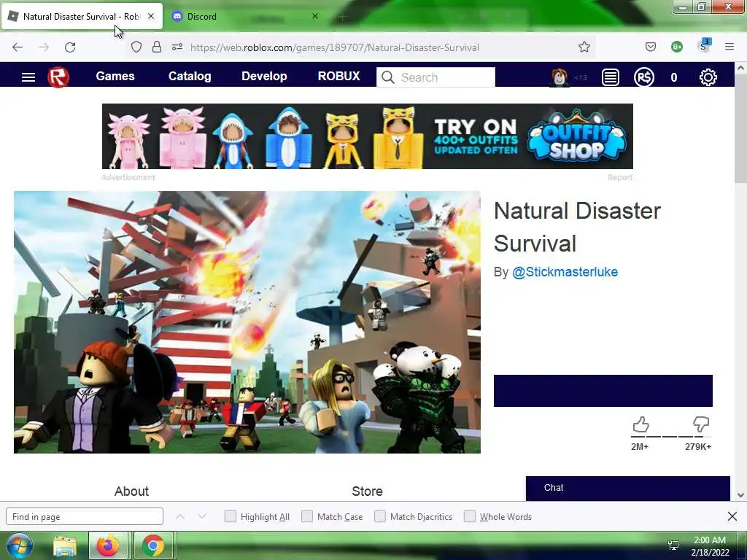
Task: Open the ROBUX menu
Action: click(x=338, y=76)
